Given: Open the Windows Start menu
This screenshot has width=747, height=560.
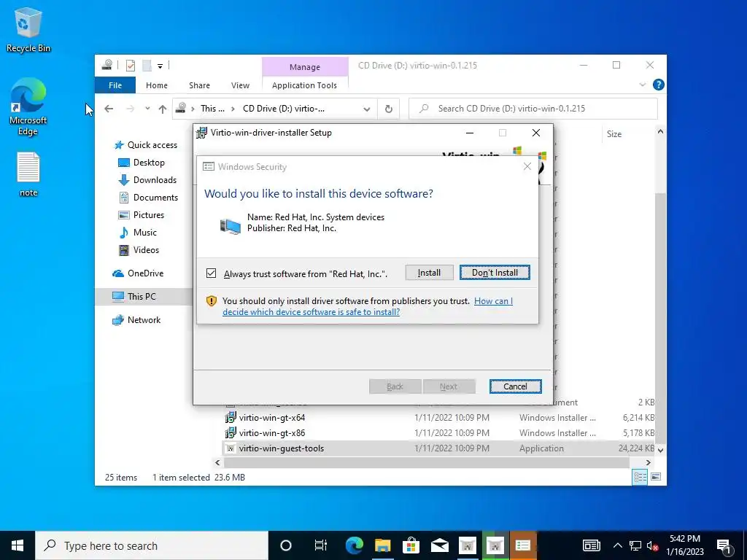Looking at the screenshot, I should click(18, 545).
